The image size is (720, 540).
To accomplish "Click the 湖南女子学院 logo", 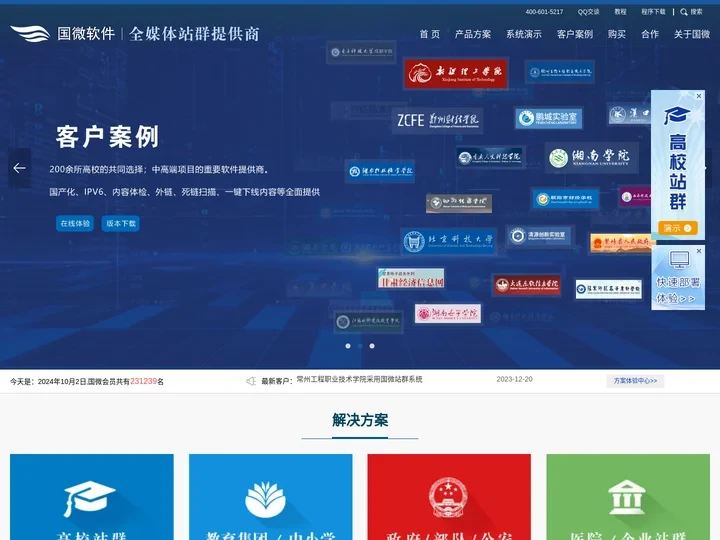I will pos(448,313).
